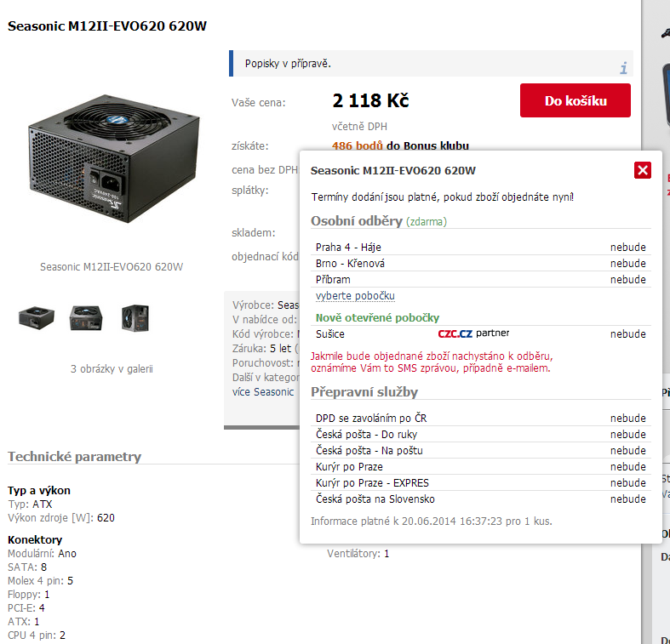
Task: Click the 'Kurýr po Praze - EXPRES' row
Action: point(481,483)
